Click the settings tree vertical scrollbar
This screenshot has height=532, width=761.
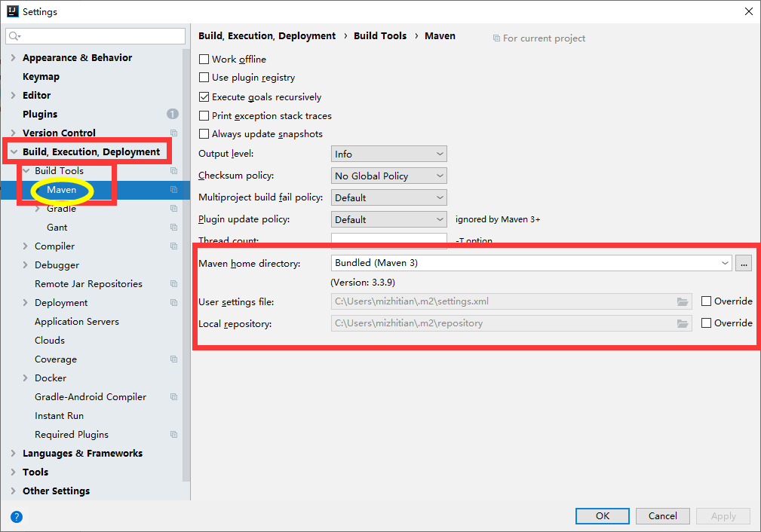click(186, 264)
